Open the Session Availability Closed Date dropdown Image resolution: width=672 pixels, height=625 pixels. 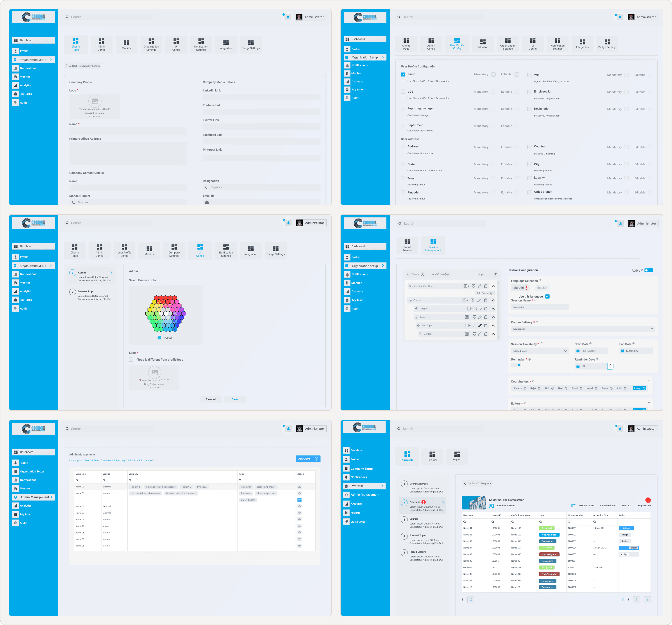point(540,351)
